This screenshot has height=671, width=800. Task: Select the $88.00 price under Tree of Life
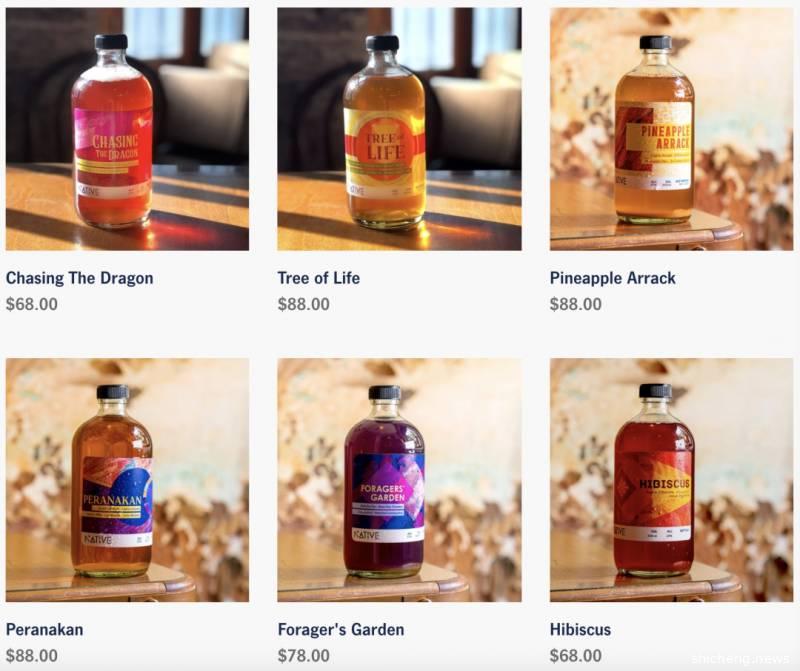point(304,304)
